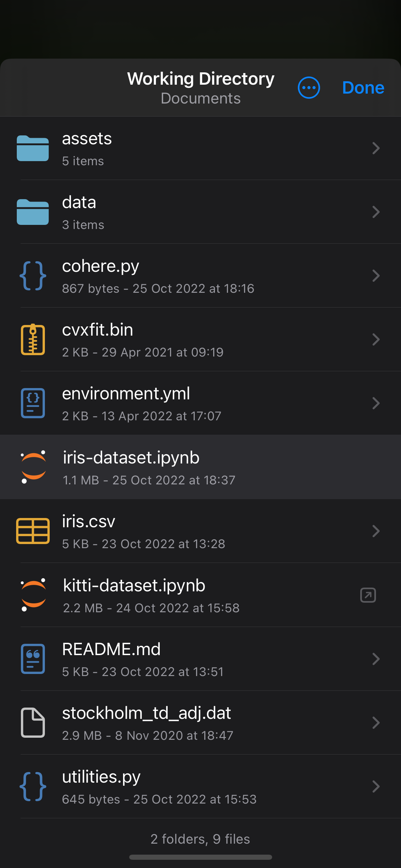401x868 pixels.
Task: Open the more options ellipsis menu
Action: tap(309, 88)
